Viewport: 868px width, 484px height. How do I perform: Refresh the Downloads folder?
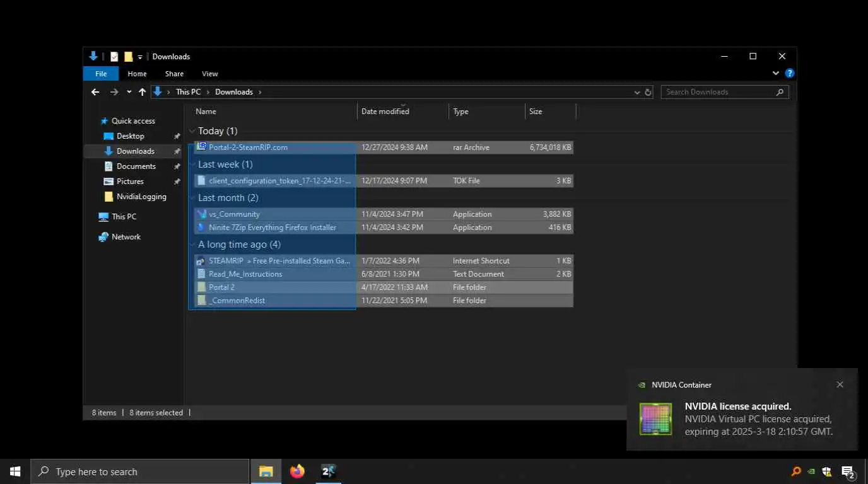pyautogui.click(x=648, y=92)
